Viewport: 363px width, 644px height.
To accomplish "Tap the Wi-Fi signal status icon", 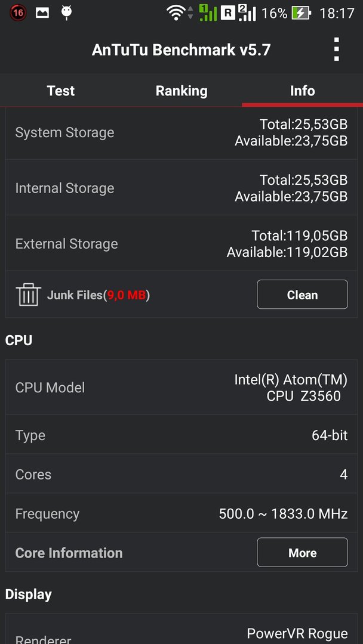I will (176, 13).
